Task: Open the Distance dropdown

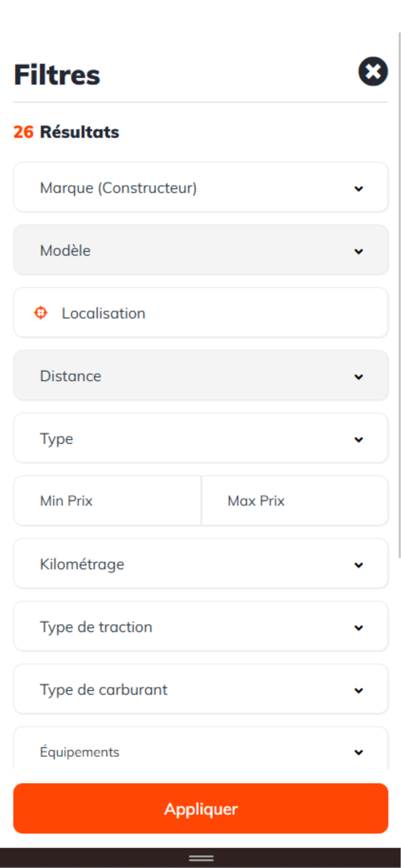Action: click(x=200, y=376)
